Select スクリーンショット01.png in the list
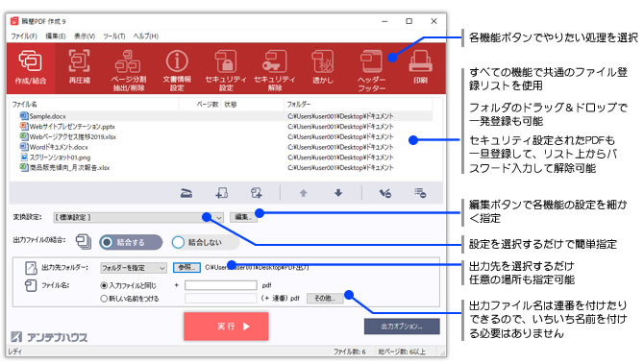The image size is (644, 364). (222, 158)
